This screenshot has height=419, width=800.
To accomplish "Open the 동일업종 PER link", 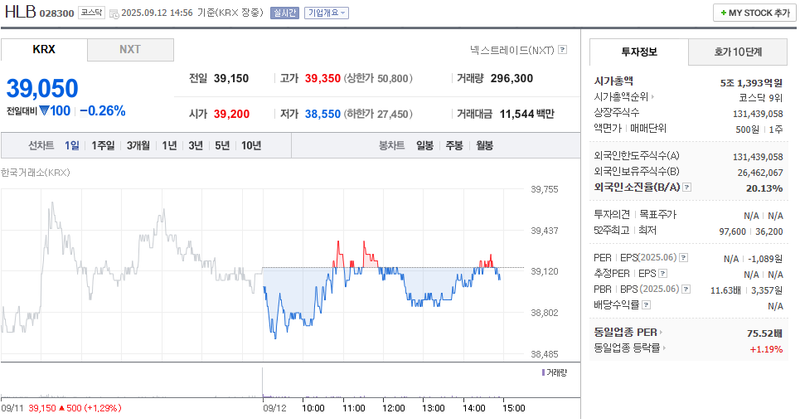I will 628,332.
